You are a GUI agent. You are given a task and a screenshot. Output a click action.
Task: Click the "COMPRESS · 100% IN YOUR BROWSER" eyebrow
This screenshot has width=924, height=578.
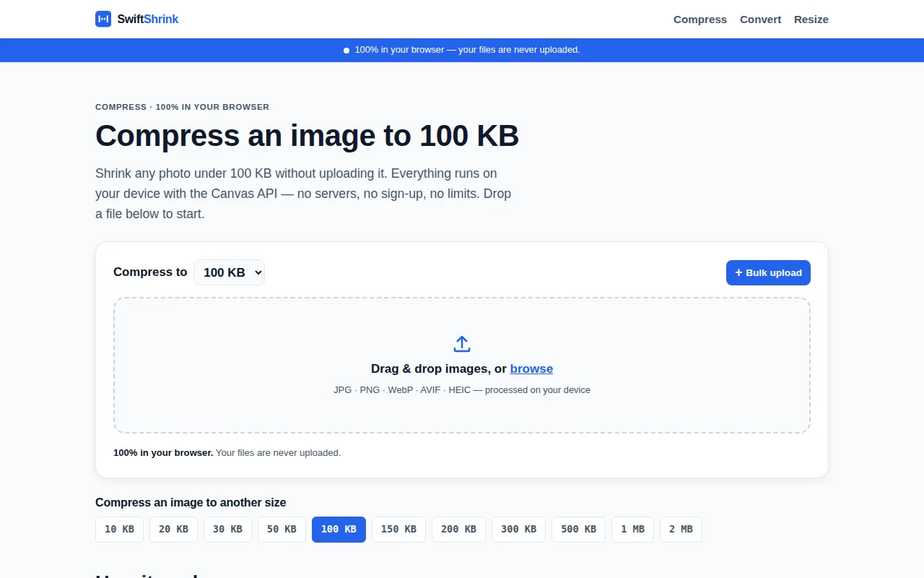click(182, 107)
